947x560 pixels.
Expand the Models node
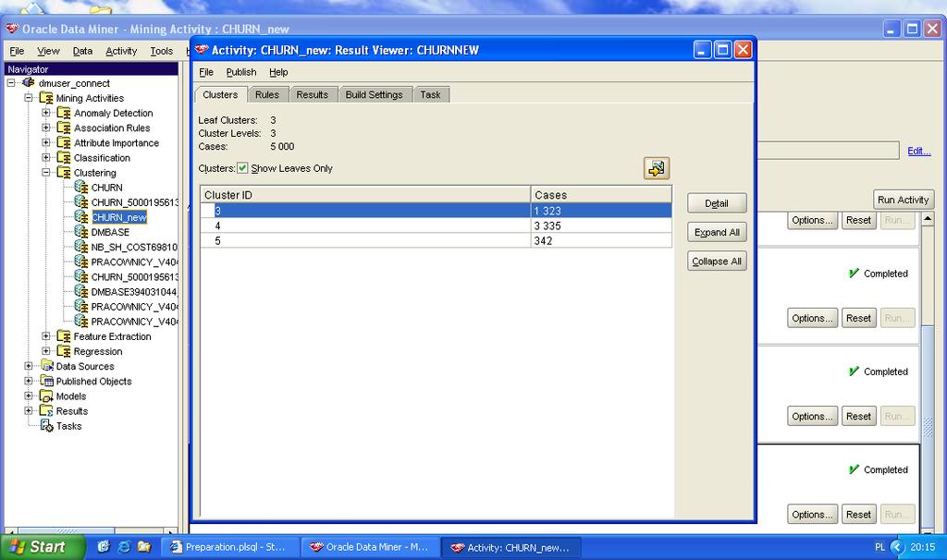[29, 396]
